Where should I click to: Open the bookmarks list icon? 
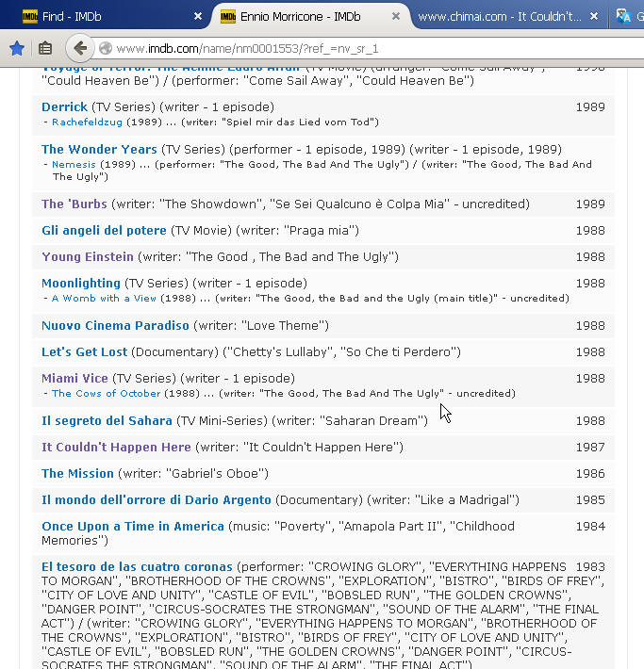tap(45, 48)
